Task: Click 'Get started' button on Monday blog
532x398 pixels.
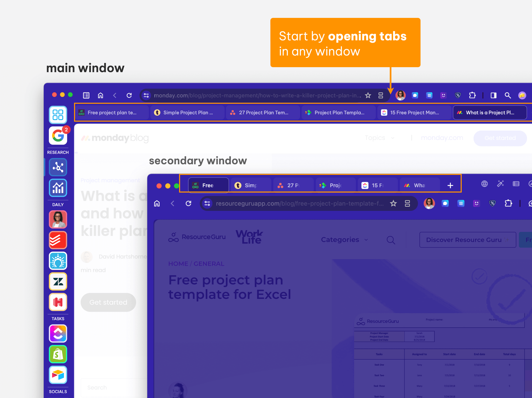Action: point(109,302)
